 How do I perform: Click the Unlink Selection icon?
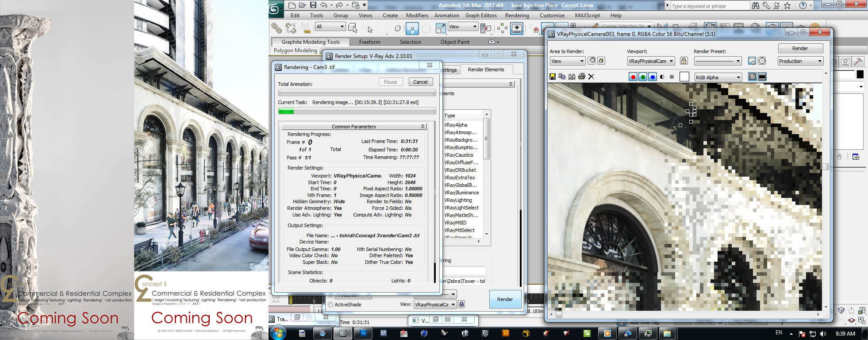click(x=291, y=28)
